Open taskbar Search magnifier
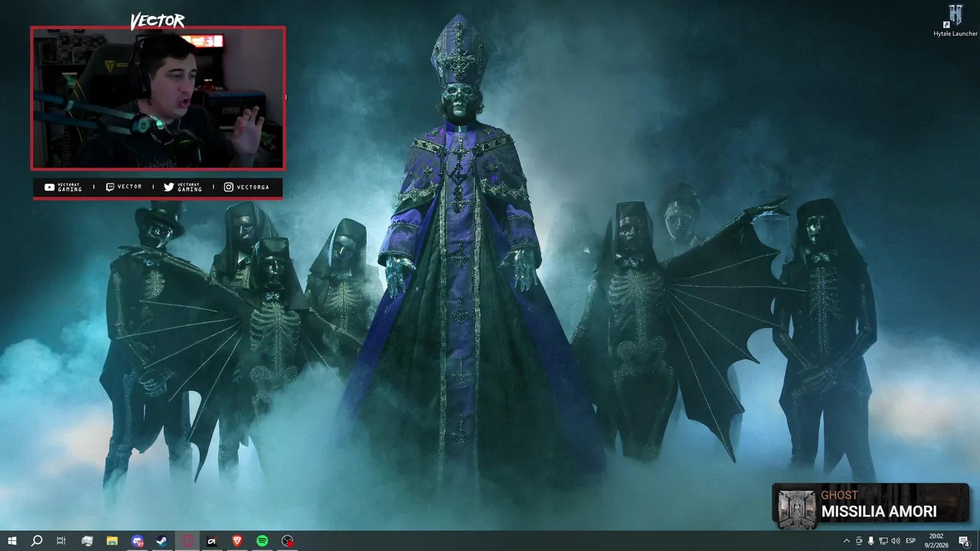 [x=37, y=541]
